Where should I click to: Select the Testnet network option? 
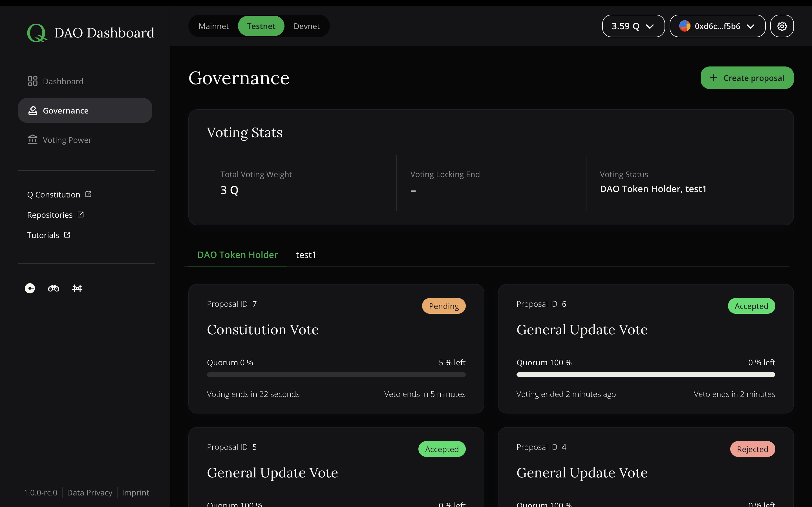click(x=261, y=26)
